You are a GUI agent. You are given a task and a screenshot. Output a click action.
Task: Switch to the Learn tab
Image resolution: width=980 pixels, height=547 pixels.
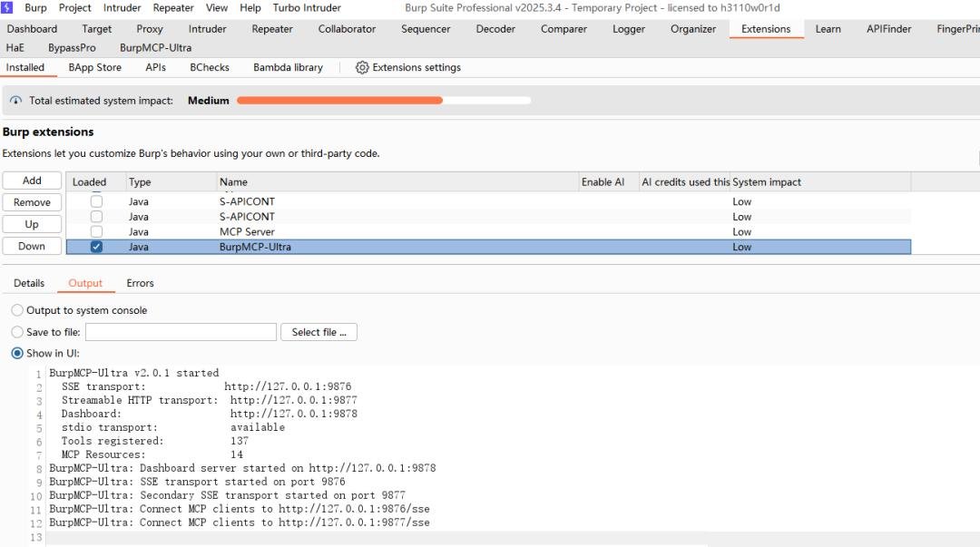(x=828, y=29)
